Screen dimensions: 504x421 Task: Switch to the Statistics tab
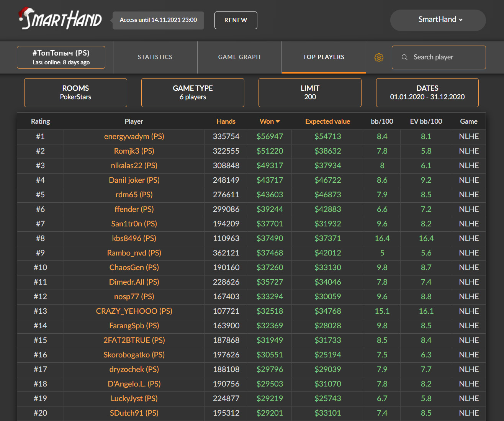click(155, 57)
